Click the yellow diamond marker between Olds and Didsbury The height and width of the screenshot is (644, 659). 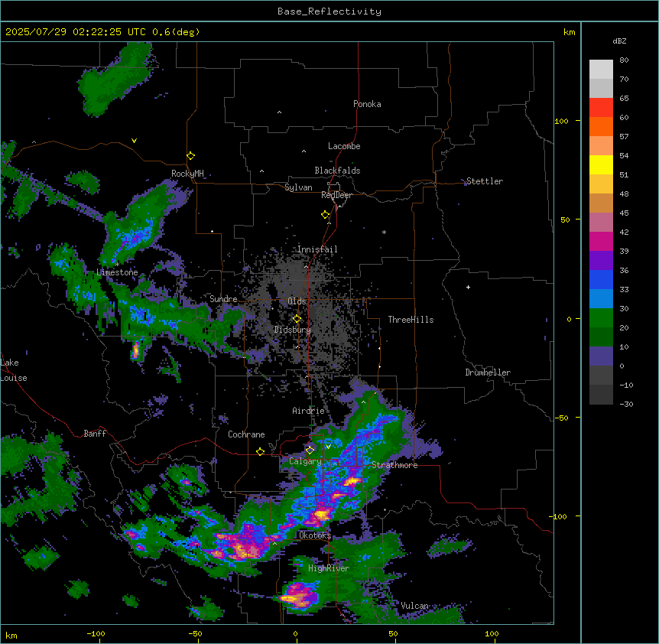[x=297, y=319]
